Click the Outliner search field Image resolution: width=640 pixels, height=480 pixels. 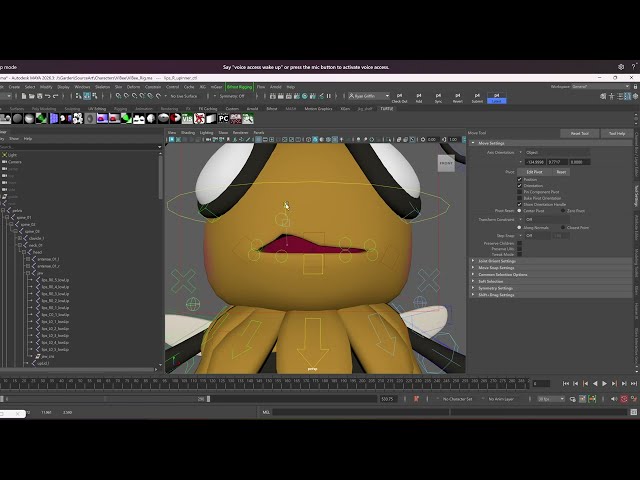pos(78,147)
